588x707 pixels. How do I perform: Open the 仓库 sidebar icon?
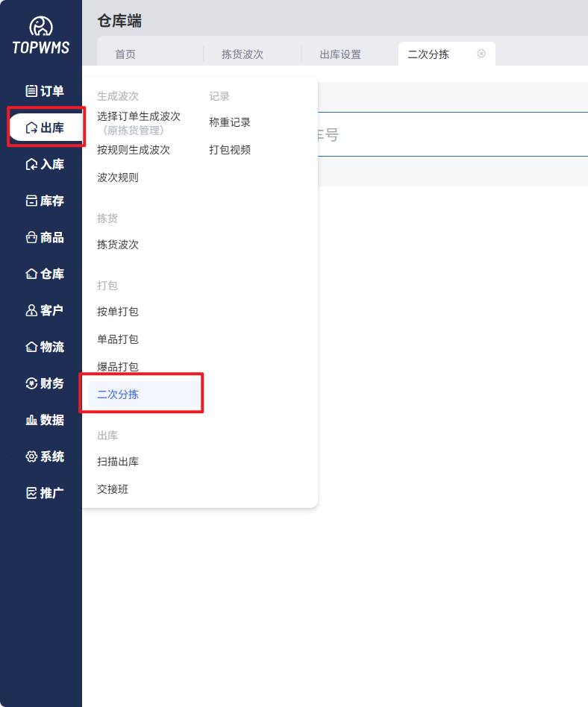tap(31, 274)
